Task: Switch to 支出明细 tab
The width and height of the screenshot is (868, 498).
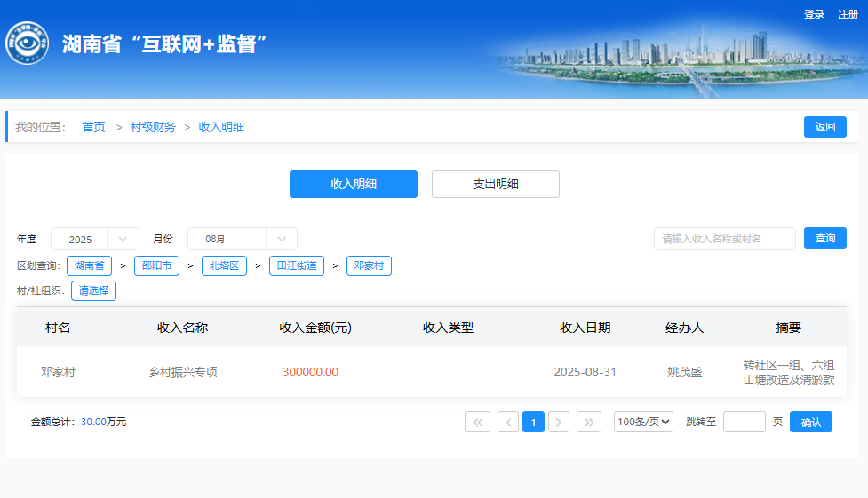Action: click(495, 184)
